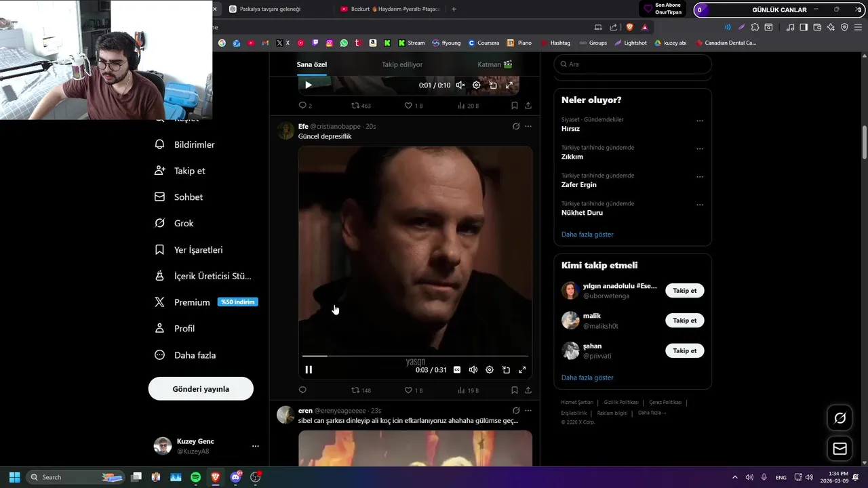View analytics showing 19 B views

[x=468, y=390]
